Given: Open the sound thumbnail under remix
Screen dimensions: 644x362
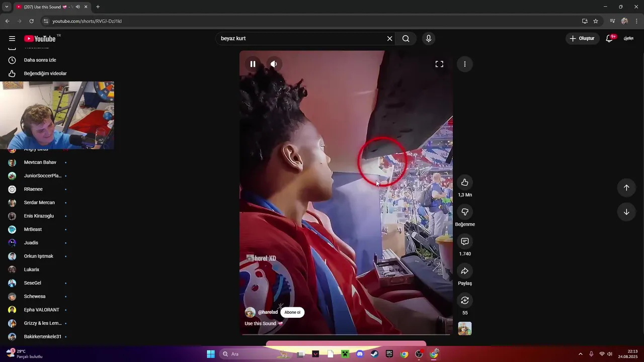Looking at the screenshot, I should (465, 329).
